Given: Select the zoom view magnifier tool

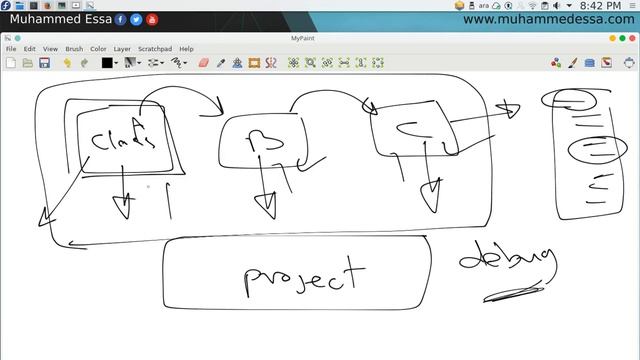Looking at the screenshot, I should click(x=310, y=63).
